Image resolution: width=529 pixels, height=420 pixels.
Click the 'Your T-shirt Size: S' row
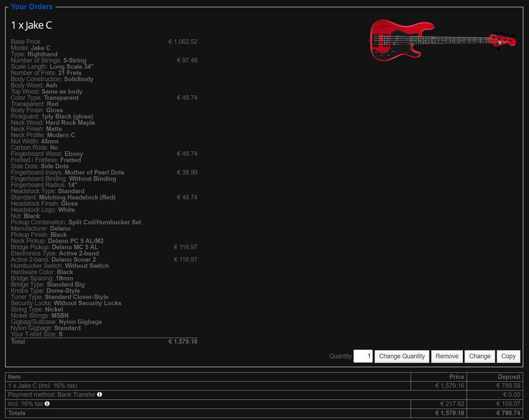tap(37, 334)
